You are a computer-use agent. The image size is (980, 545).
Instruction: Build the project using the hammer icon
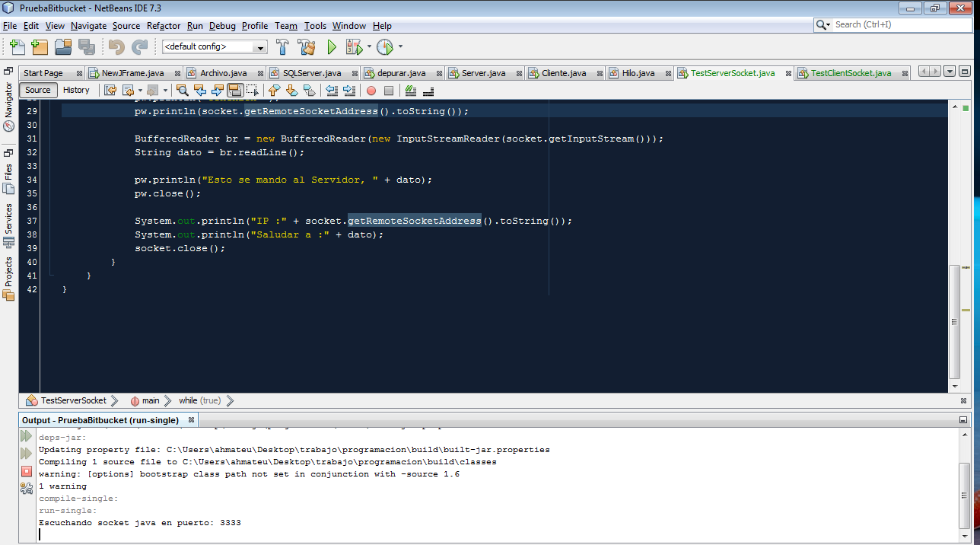283,46
